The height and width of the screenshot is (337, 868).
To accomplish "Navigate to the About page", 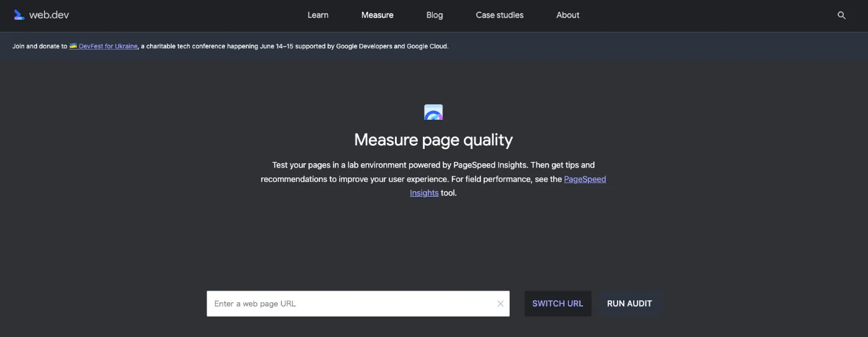I will click(567, 15).
